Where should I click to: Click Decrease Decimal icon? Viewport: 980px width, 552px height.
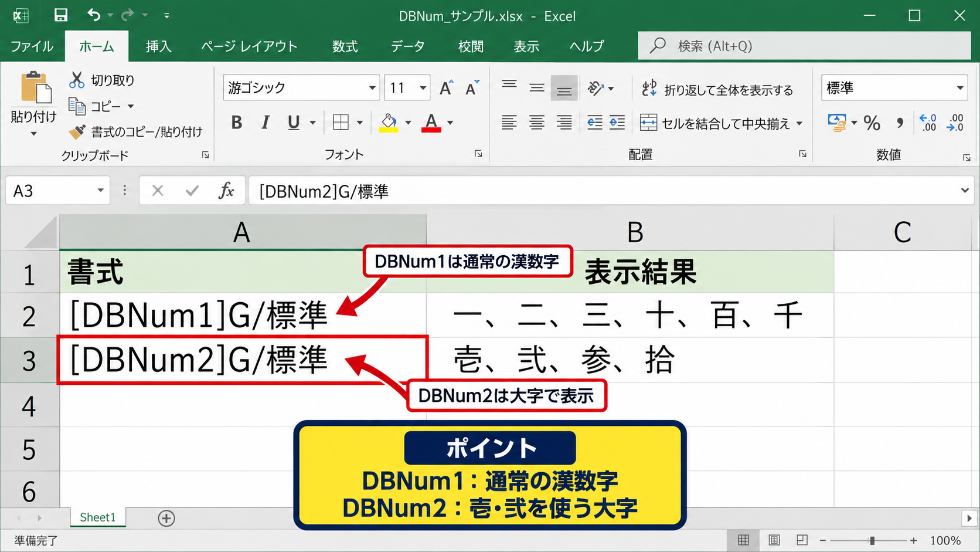point(955,123)
